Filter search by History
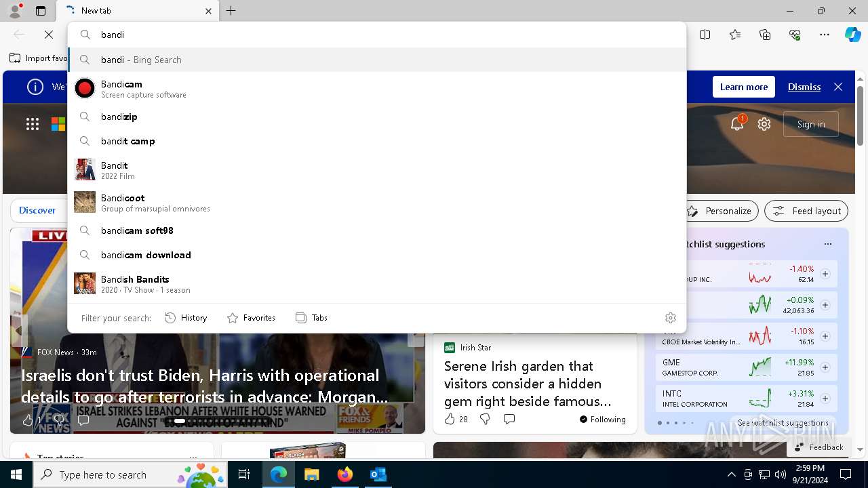Screen dimensions: 868x488 pyautogui.click(x=186, y=318)
